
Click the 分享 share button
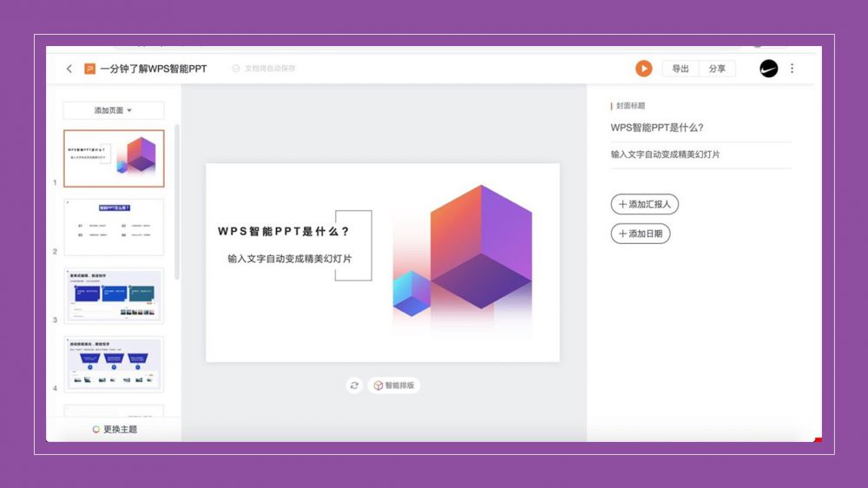pyautogui.click(x=717, y=69)
